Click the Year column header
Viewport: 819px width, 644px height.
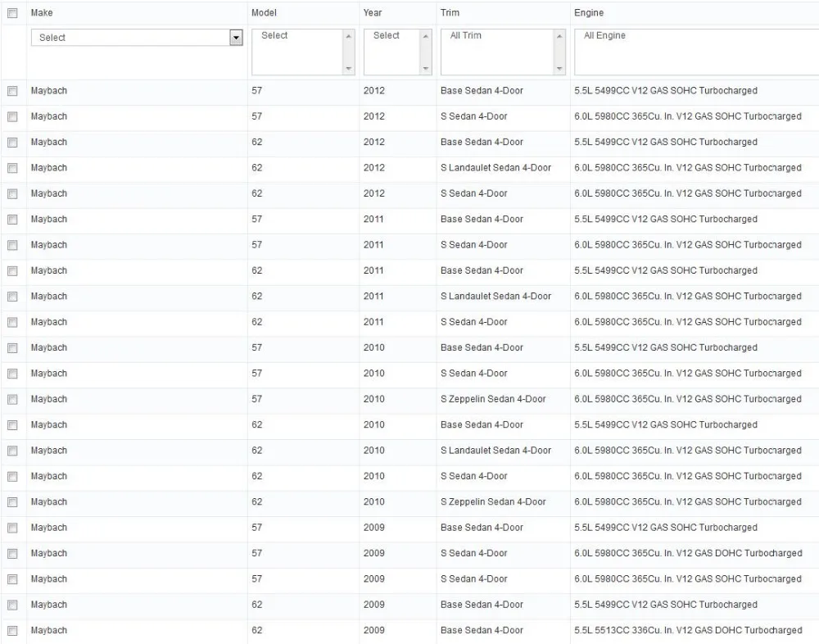[373, 12]
